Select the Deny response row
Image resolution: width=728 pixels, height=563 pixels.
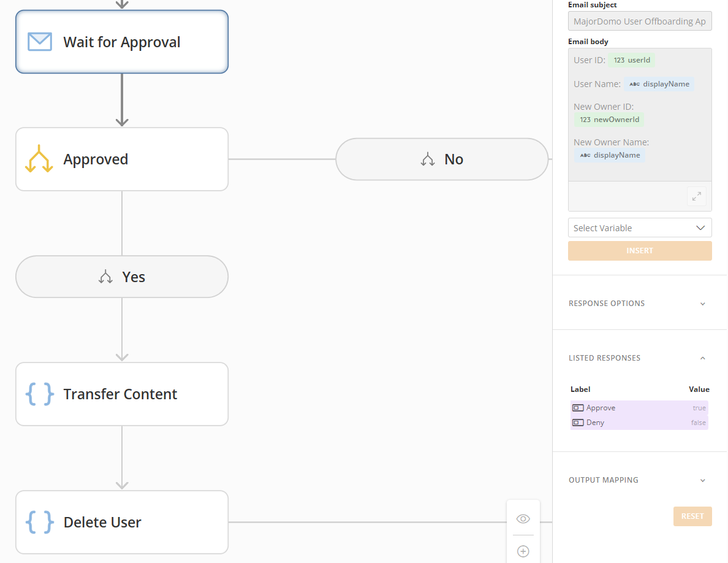pyautogui.click(x=639, y=423)
